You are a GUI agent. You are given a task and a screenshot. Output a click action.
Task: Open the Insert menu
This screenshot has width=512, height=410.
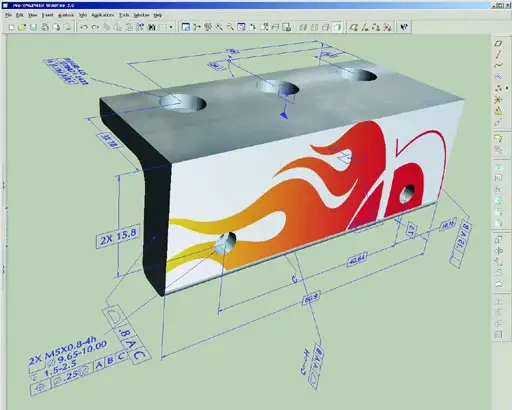(47, 15)
